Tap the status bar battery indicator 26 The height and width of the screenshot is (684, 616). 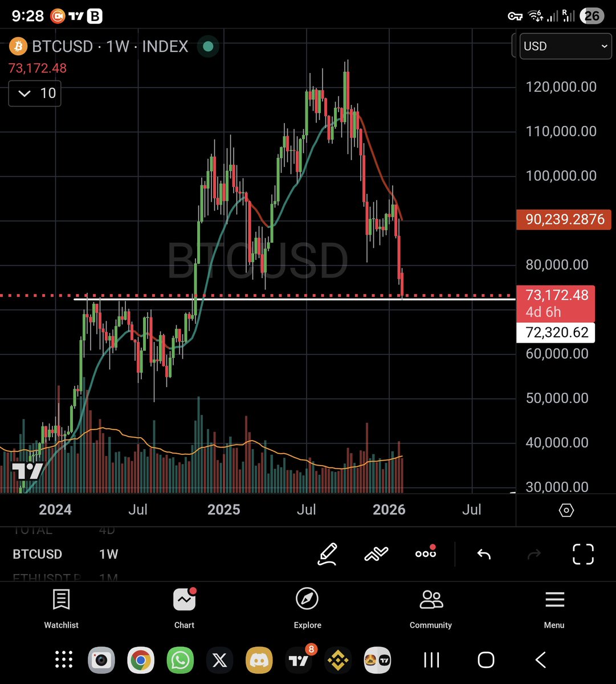pyautogui.click(x=592, y=16)
